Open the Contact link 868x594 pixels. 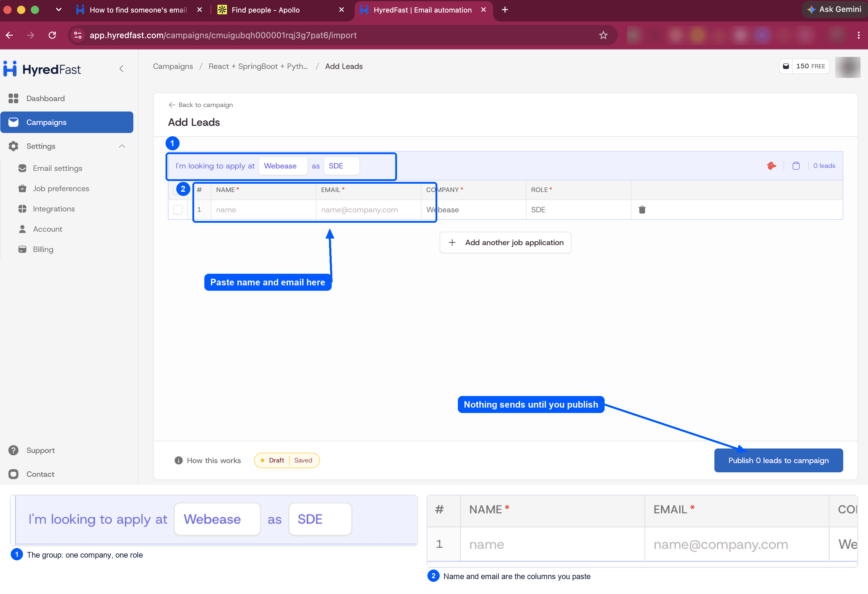tap(40, 474)
